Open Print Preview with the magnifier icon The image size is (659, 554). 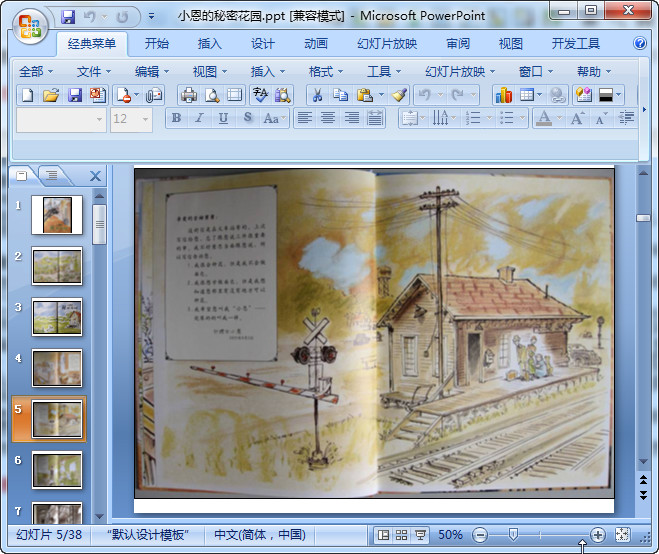point(212,95)
